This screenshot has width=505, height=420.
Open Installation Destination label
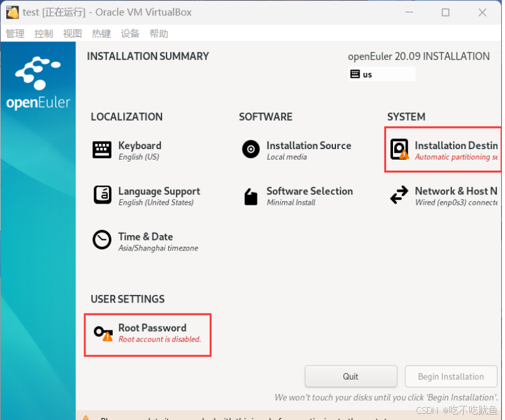click(456, 145)
